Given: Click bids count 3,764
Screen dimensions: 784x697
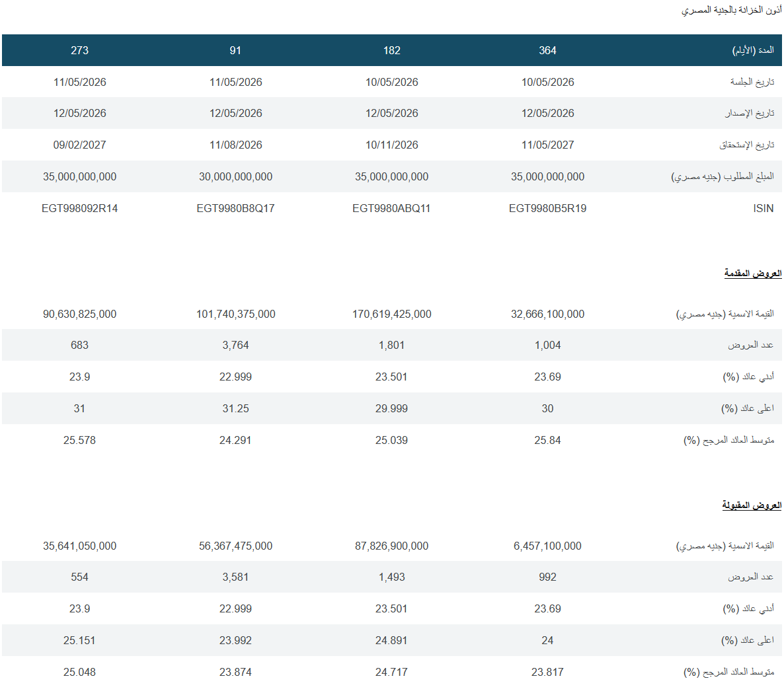Looking at the screenshot, I should click(235, 346).
